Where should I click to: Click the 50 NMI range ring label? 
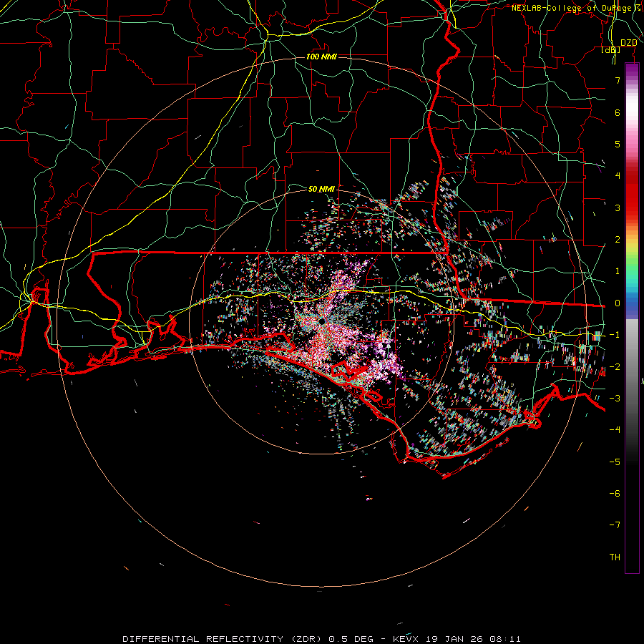(x=321, y=189)
